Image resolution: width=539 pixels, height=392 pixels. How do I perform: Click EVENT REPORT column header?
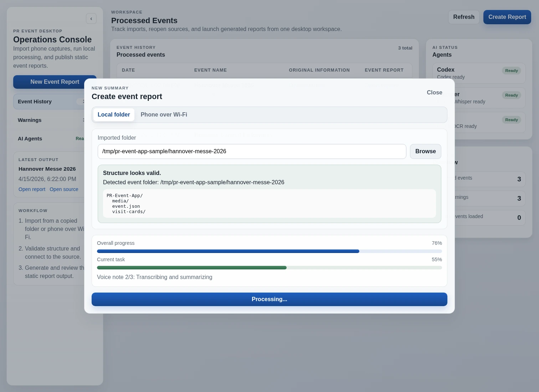coord(384,70)
